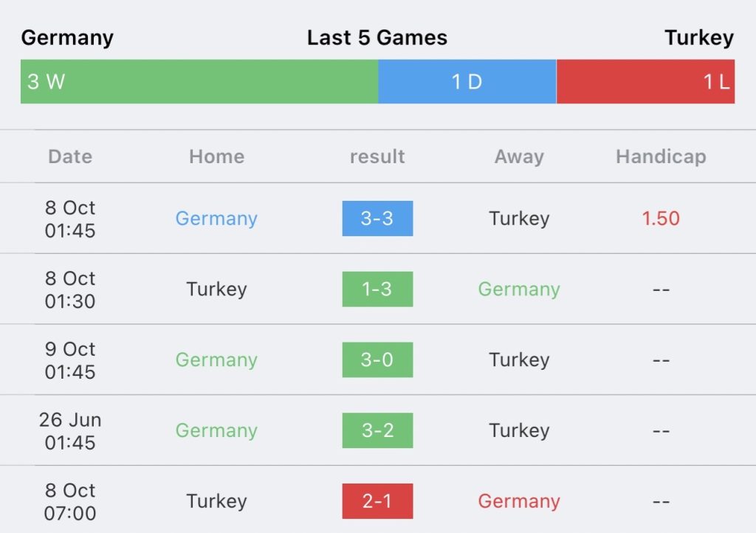Open the red 2-1 loss result badge
Viewport: 756px width, 533px height.
tap(377, 501)
